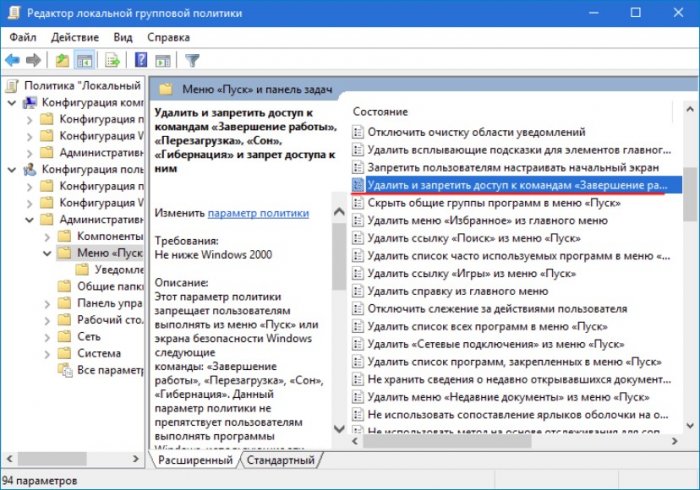Expand the Сеть tree node
This screenshot has height=490, width=700.
pyautogui.click(x=47, y=337)
